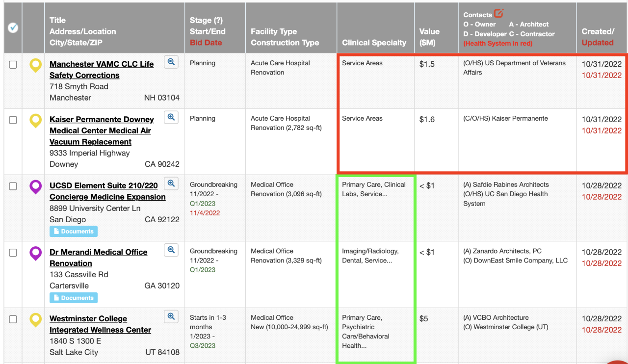Click the Stage (?) column header

206,20
